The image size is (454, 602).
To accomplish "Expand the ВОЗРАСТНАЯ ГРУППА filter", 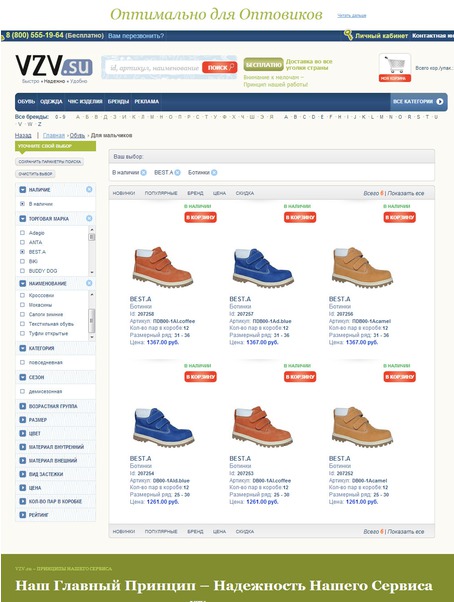I will point(23,406).
